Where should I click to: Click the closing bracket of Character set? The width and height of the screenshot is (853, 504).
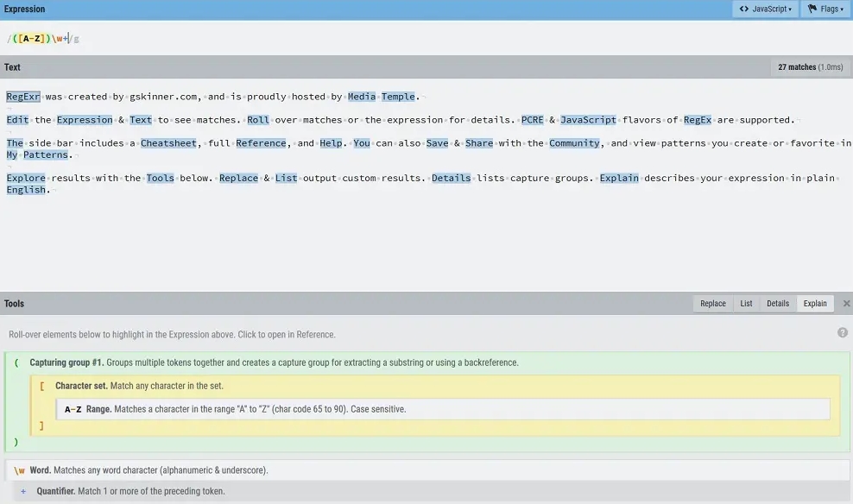pos(41,425)
